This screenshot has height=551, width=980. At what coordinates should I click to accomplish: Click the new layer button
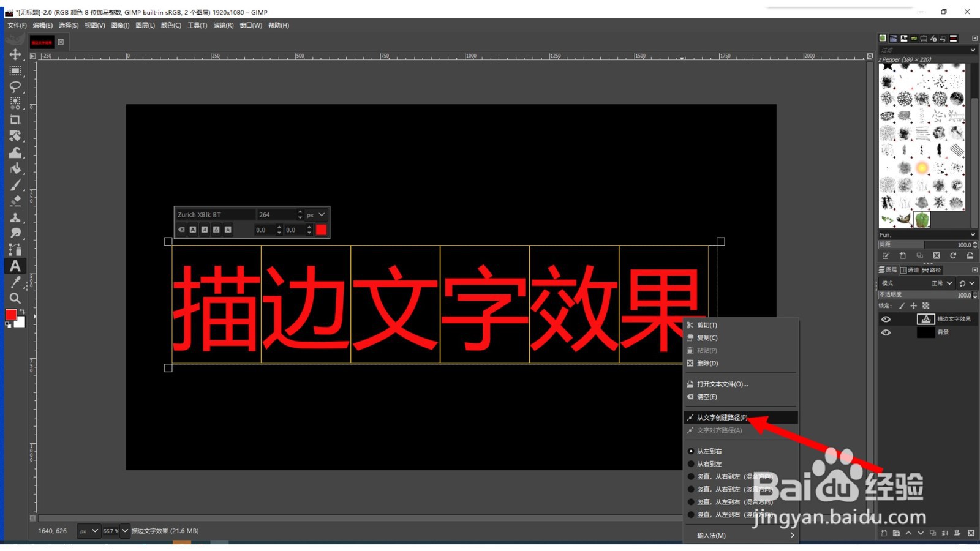click(x=883, y=533)
